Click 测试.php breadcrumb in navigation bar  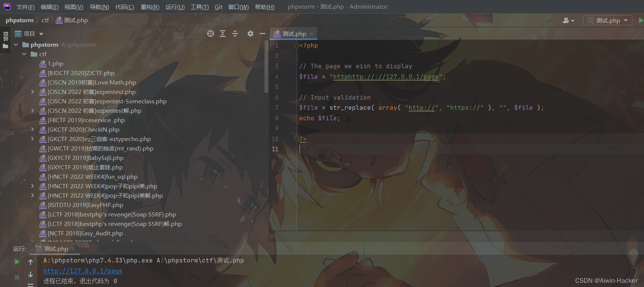(x=72, y=20)
